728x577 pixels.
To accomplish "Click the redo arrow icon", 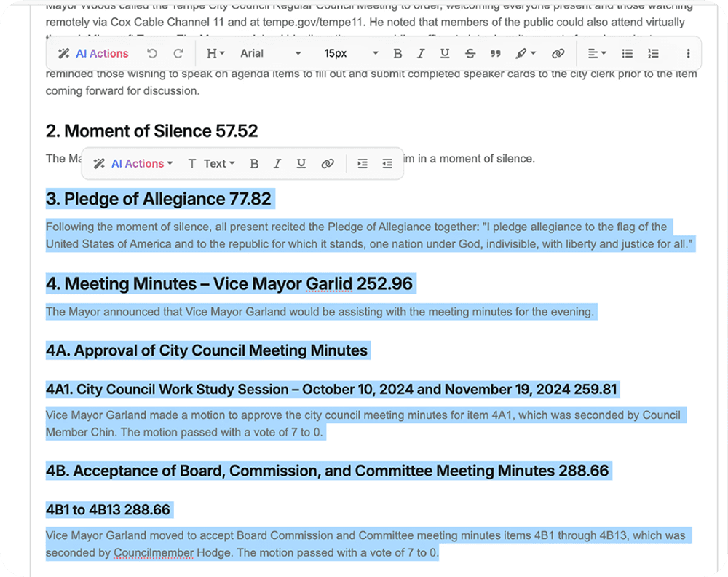I will [178, 53].
